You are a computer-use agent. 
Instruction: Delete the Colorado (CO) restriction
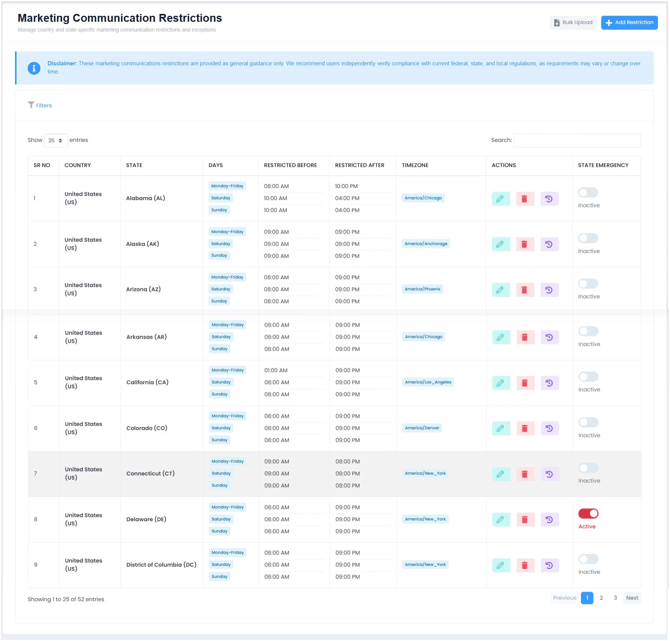(x=525, y=429)
